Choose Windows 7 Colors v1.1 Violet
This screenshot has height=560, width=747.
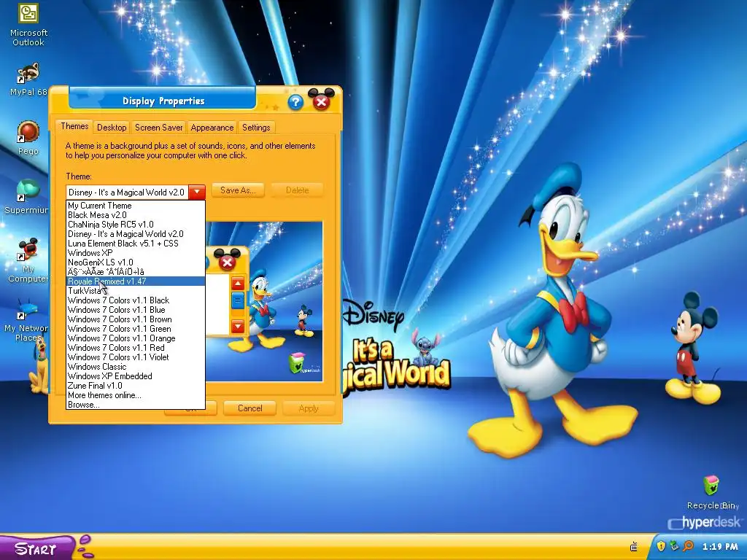click(x=136, y=357)
